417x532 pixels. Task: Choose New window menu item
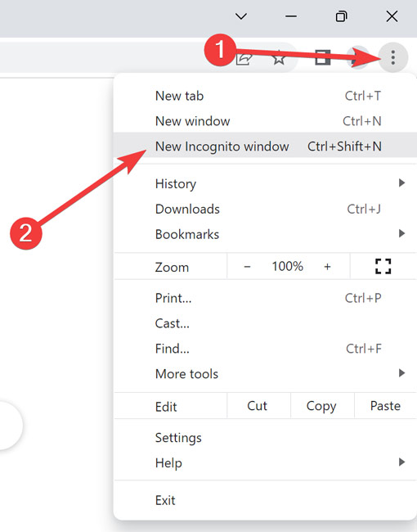266,121
